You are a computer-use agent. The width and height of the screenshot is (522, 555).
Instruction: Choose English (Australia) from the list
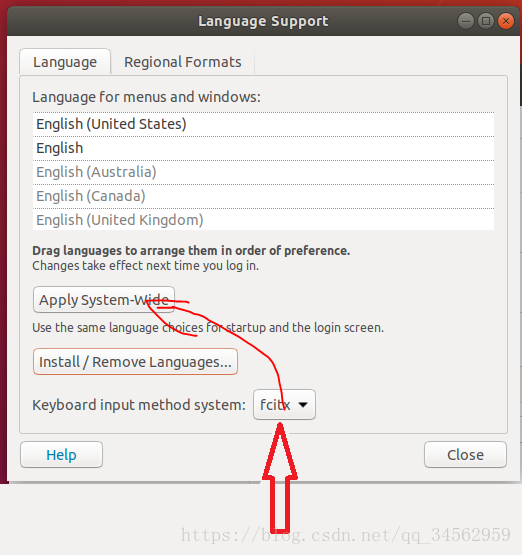[x=263, y=172]
